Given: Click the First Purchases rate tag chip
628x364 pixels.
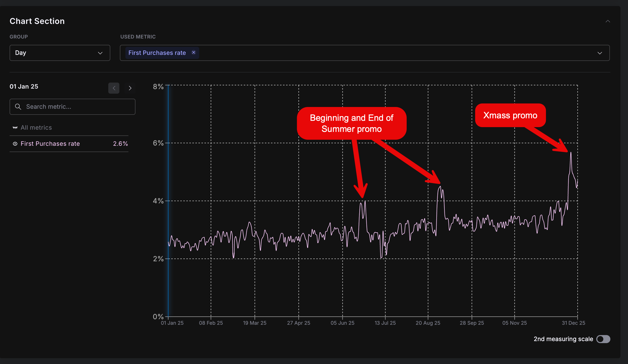Looking at the screenshot, I should tap(157, 53).
